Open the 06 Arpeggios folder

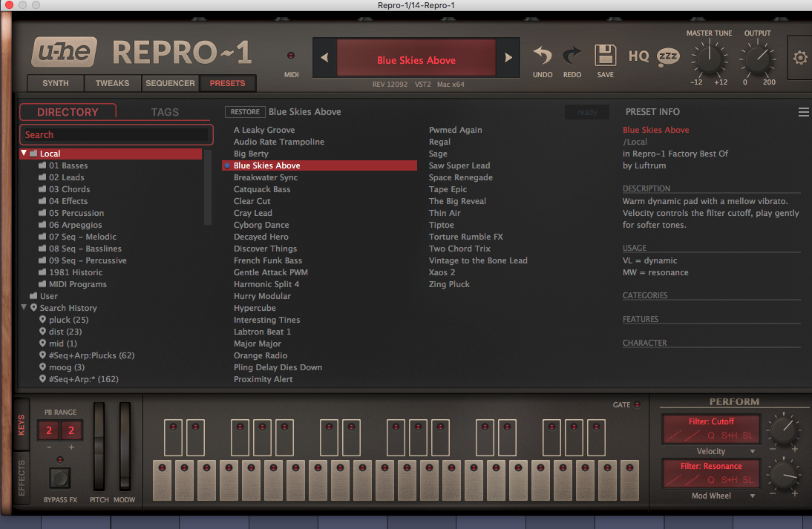pyautogui.click(x=75, y=225)
